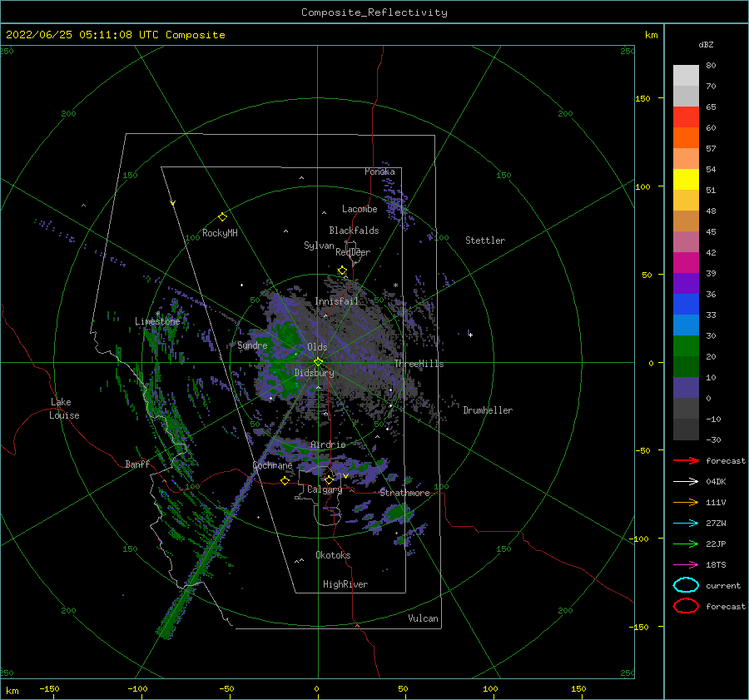Viewport: 749px width, 700px height.
Task: Click the Innisfail label
Action: coord(336,301)
